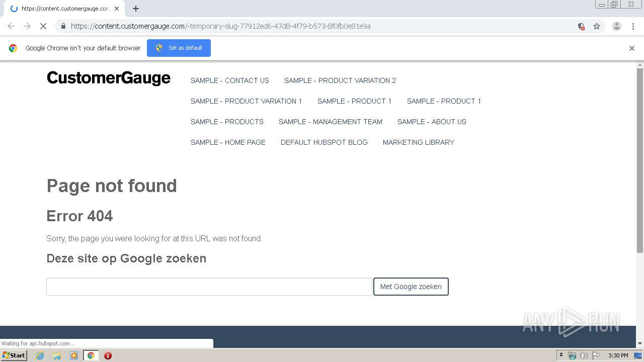The height and width of the screenshot is (362, 644).
Task: Open Sample - Management Team page
Action: point(331,122)
